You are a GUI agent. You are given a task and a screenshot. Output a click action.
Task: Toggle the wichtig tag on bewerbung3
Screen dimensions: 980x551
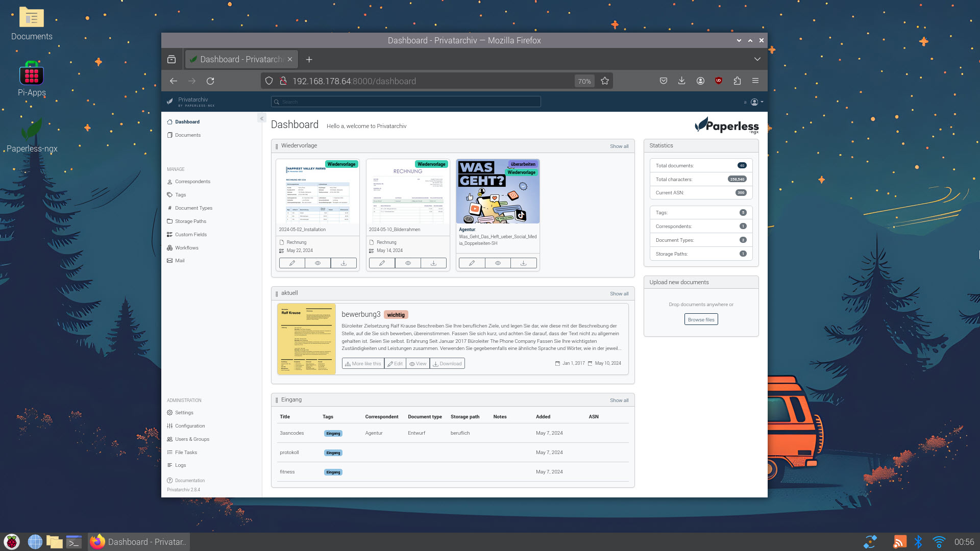click(396, 315)
